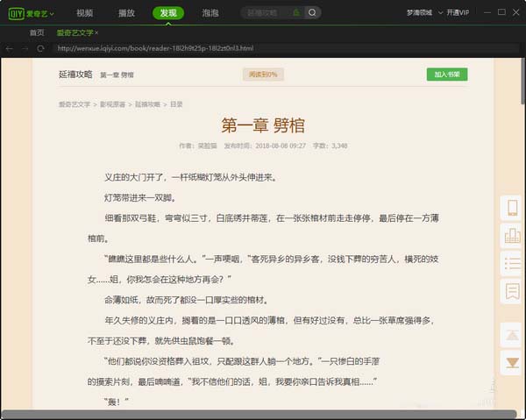Image resolution: width=526 pixels, height=420 pixels.
Task: Open the 影视原著 breadcrumb link
Action: coord(112,104)
